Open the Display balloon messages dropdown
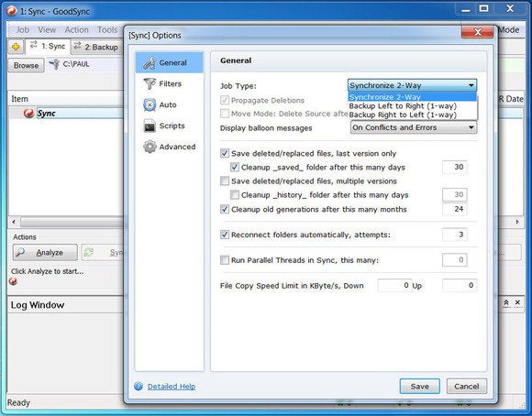Viewport: 532px width, 416px height. pos(414,127)
